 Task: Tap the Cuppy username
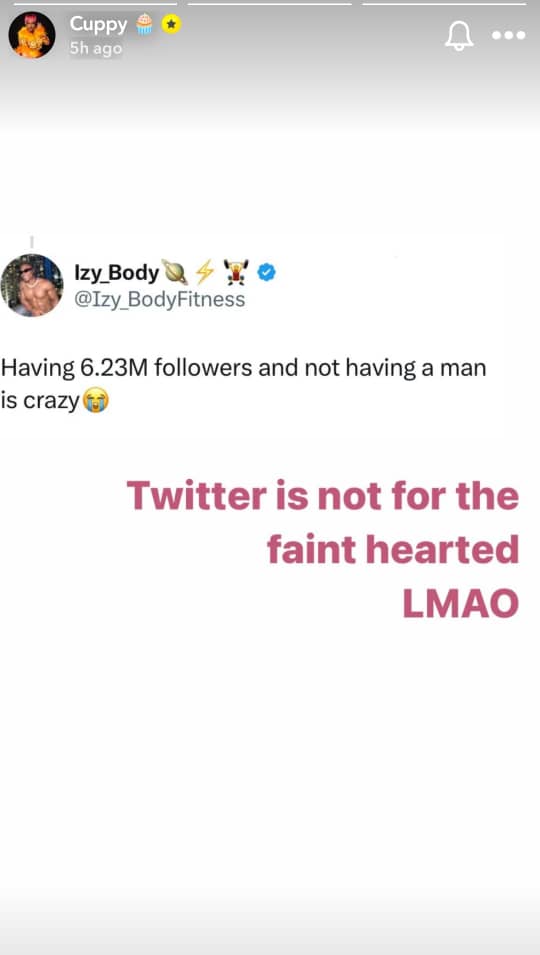point(98,24)
